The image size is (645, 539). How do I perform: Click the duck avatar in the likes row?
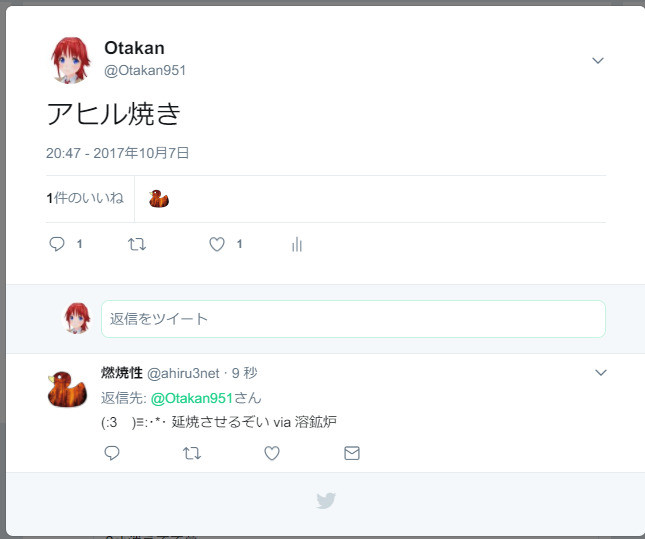point(159,198)
